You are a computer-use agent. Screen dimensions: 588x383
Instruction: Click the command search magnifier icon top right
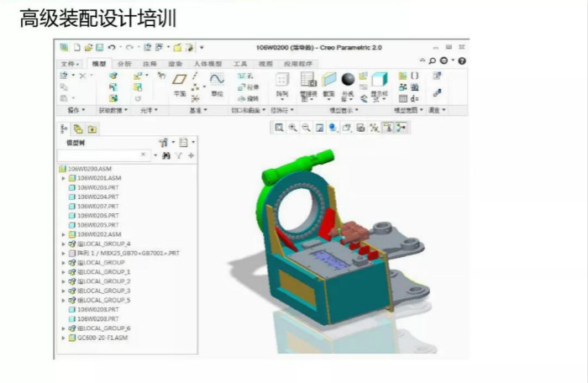[432, 60]
